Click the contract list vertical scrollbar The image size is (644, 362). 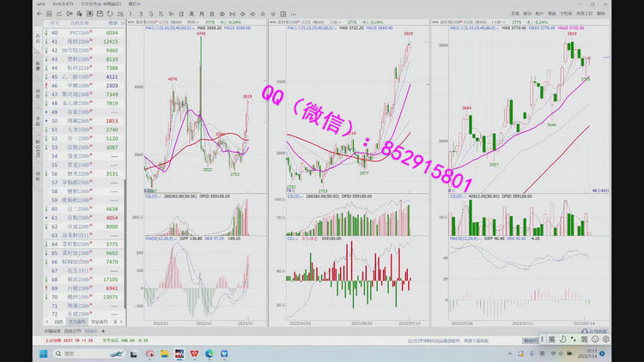click(x=126, y=240)
